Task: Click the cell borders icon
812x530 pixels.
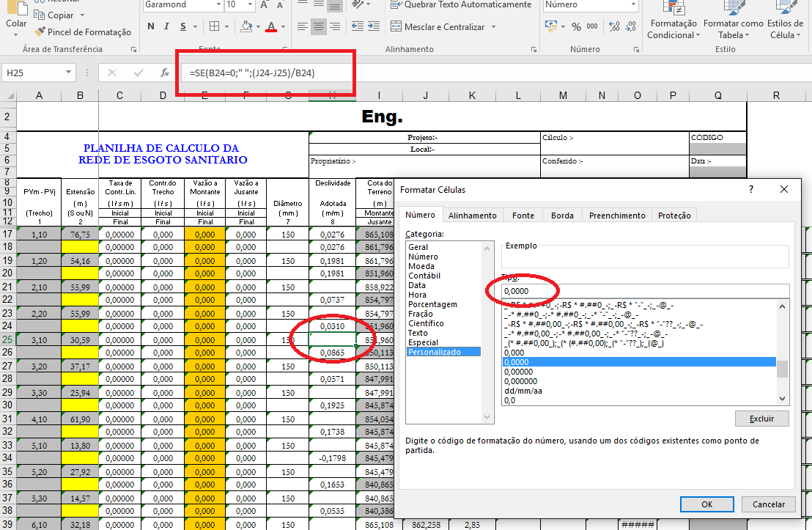Action: tap(215, 26)
